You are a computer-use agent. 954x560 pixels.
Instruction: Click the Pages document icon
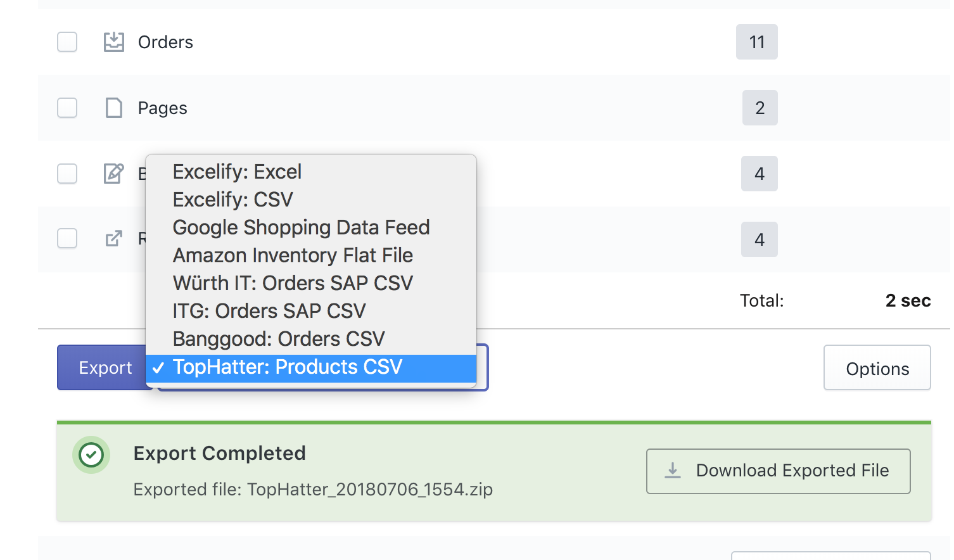pos(114,108)
